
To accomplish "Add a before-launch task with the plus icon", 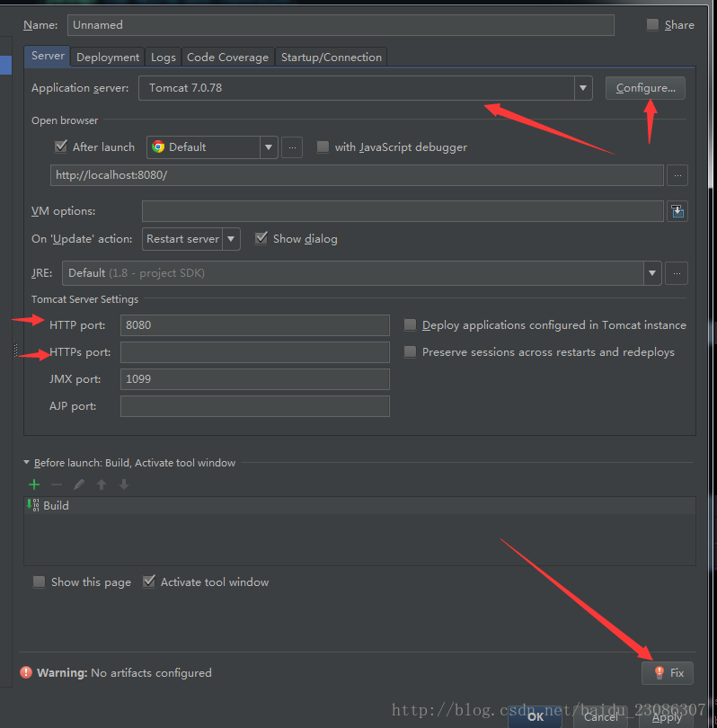I will [34, 484].
